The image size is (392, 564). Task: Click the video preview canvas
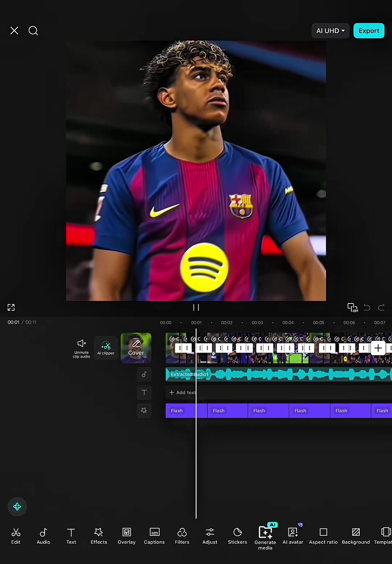coord(196,171)
